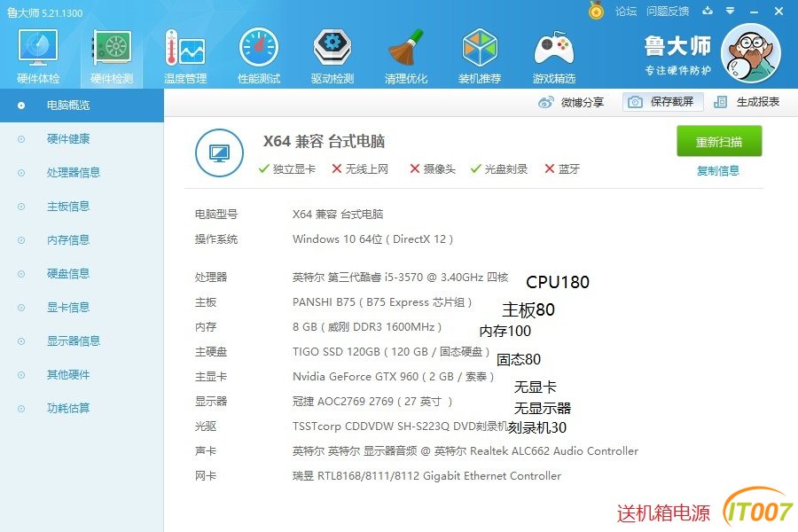
Task: Click the 操作系统 row label
Action: (x=216, y=239)
